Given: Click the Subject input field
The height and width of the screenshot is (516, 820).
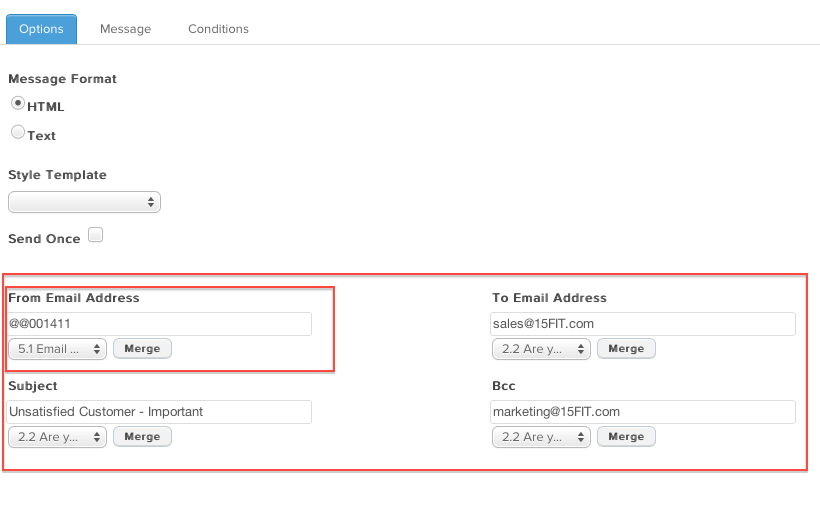Looking at the screenshot, I should point(159,412).
